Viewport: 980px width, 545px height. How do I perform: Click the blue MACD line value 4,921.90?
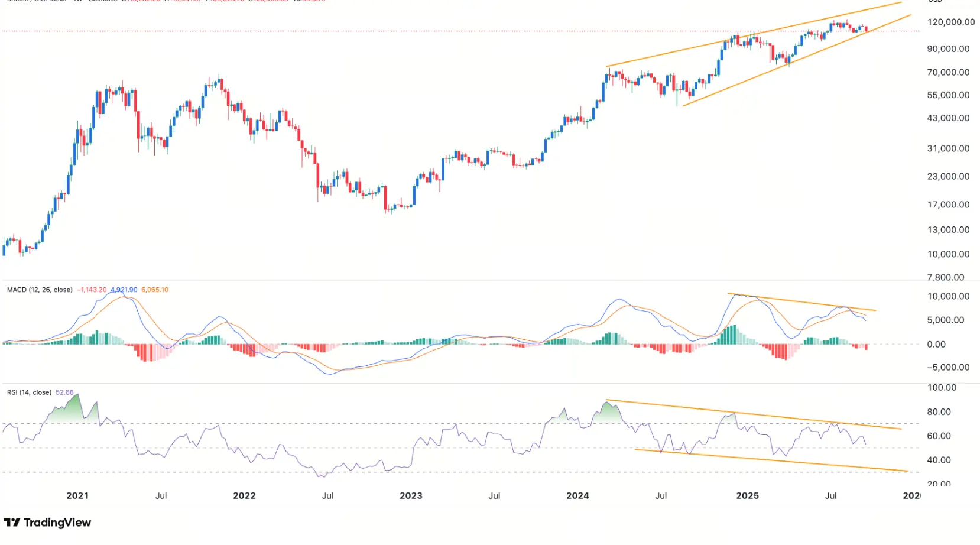click(124, 290)
